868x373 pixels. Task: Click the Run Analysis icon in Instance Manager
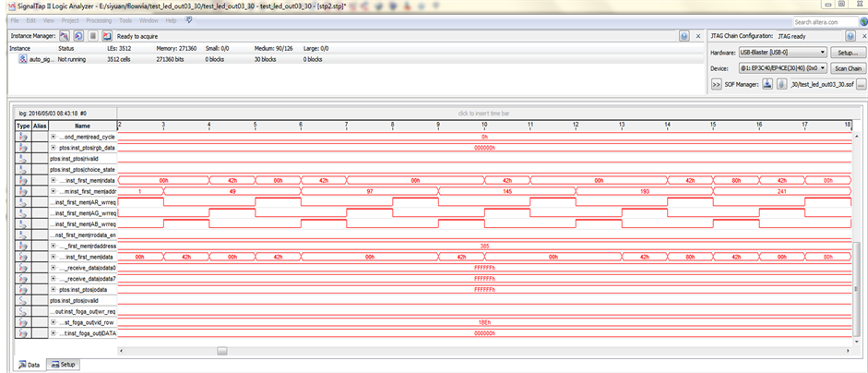(x=65, y=35)
